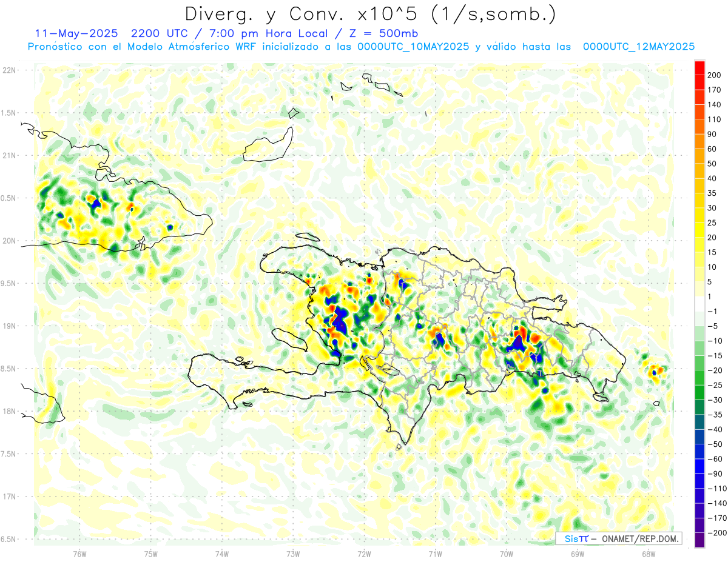Screen dimensions: 728x562
Task: Select the '170' value on the color scale
Action: pyautogui.click(x=715, y=90)
